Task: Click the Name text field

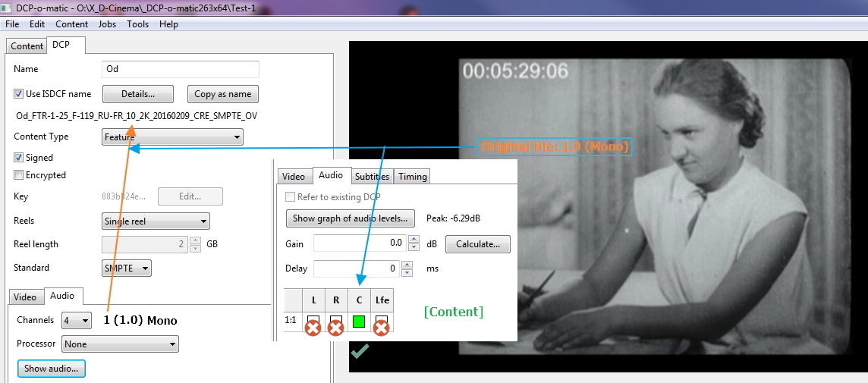Action: (181, 69)
